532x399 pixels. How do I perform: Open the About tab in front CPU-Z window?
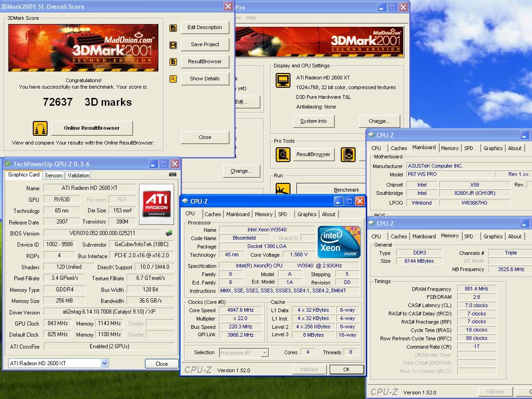(329, 214)
